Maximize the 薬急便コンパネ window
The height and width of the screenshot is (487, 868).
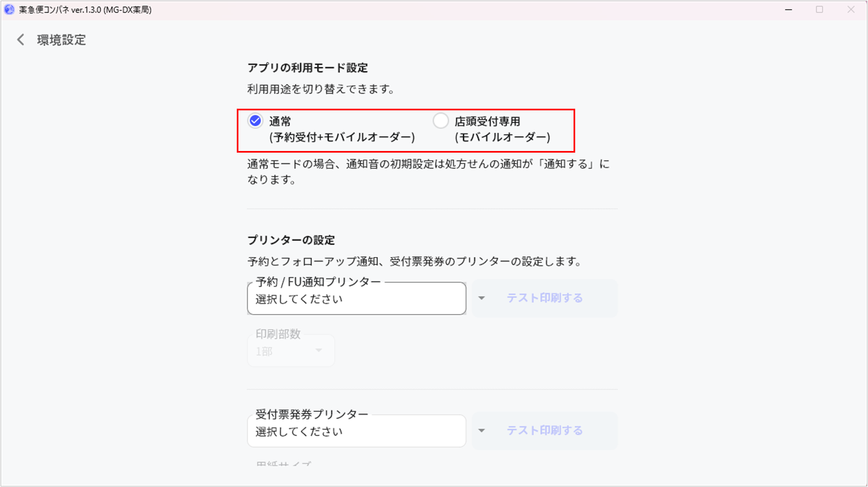[x=820, y=9]
